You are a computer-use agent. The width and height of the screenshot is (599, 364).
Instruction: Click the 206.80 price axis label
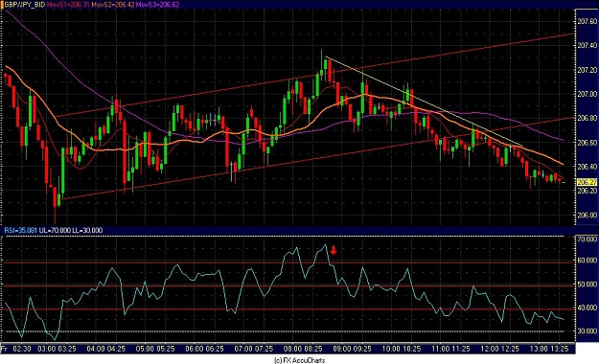[587, 119]
